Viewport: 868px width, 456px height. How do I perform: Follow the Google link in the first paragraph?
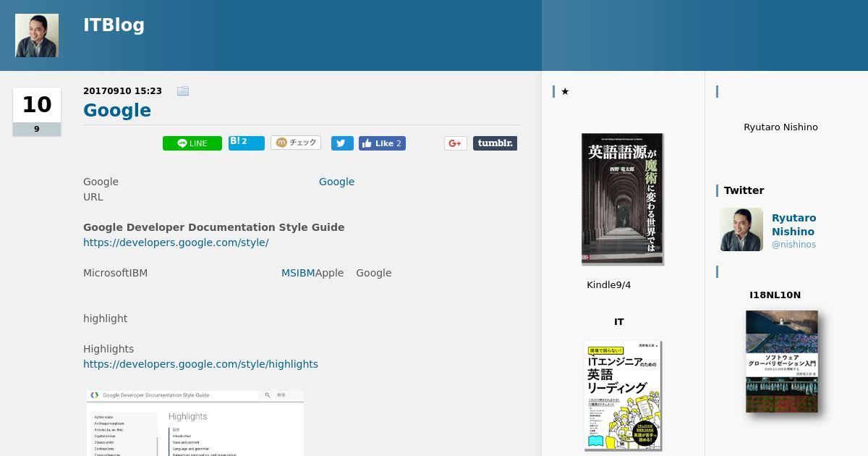(336, 182)
